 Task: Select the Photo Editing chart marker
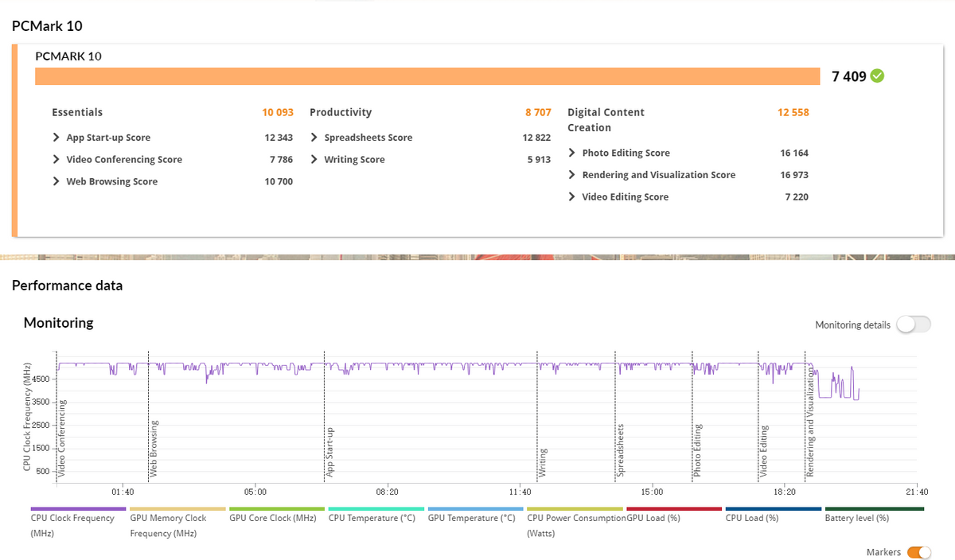click(697, 450)
